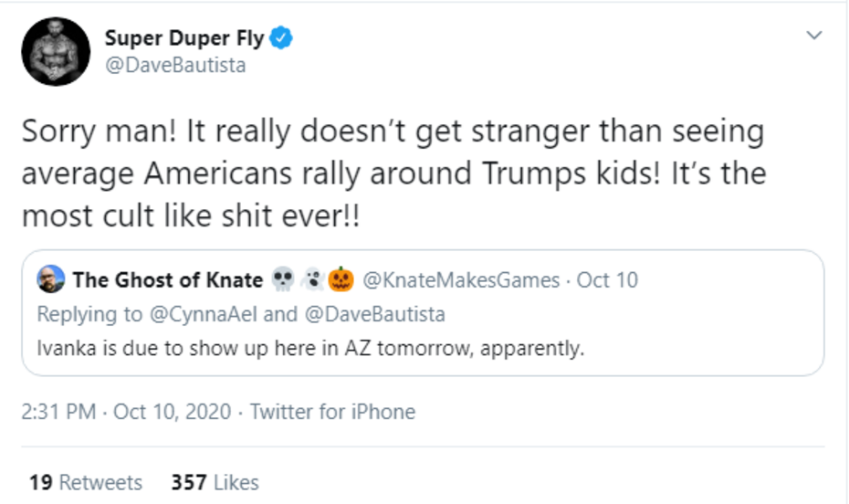Click the verified badge beside Super Duper Fly
The height and width of the screenshot is (504, 849).
[x=283, y=38]
